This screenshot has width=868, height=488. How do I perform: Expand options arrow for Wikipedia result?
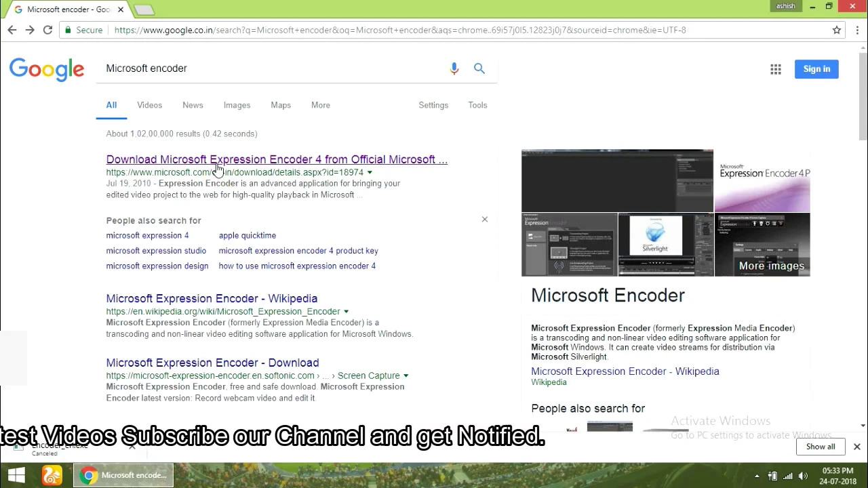[x=346, y=312]
